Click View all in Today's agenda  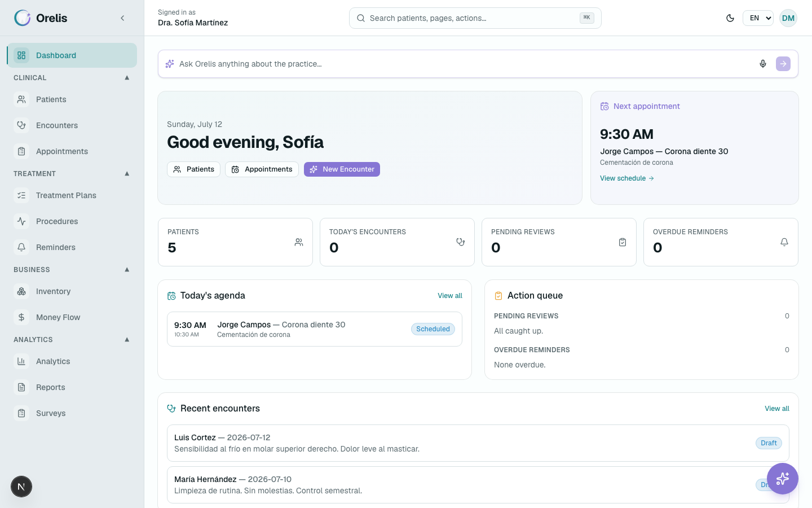coord(450,296)
